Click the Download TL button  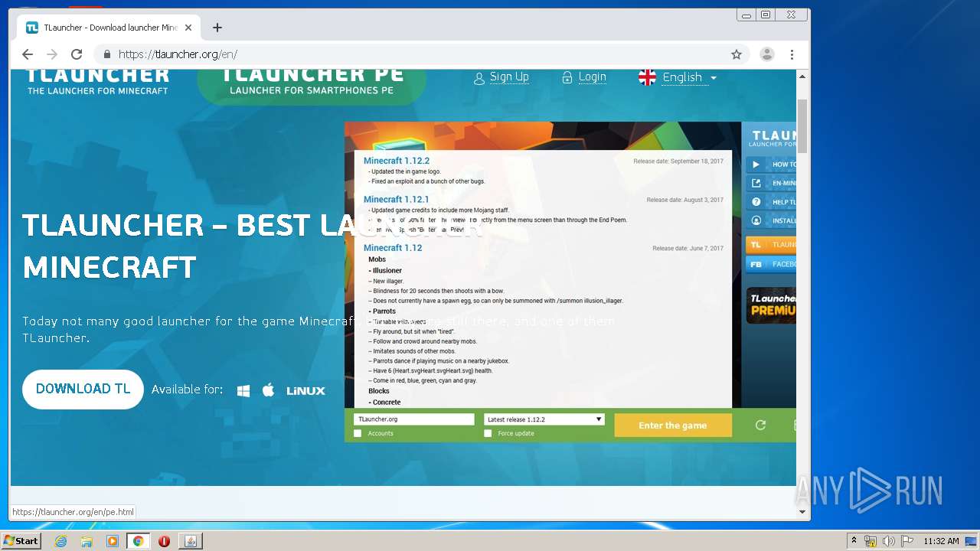coord(83,389)
